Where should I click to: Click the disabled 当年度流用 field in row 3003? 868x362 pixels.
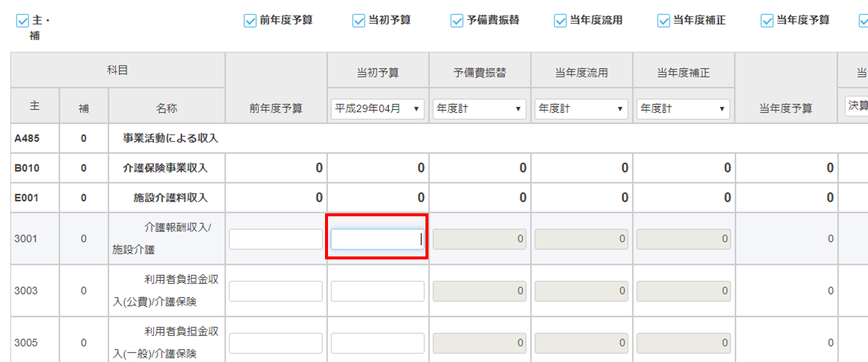581,291
